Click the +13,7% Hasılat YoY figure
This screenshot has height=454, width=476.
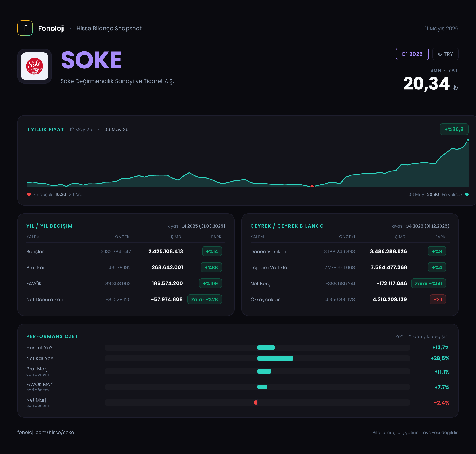pos(441,347)
